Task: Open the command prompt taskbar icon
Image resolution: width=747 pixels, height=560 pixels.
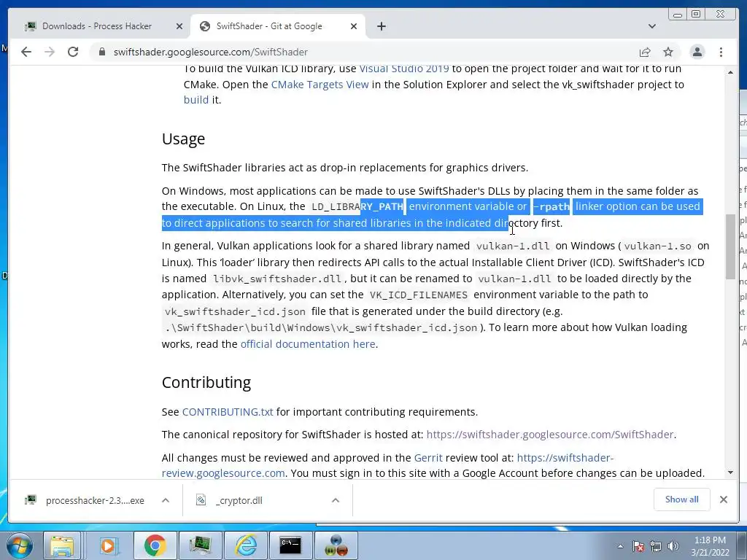Action: click(290, 545)
